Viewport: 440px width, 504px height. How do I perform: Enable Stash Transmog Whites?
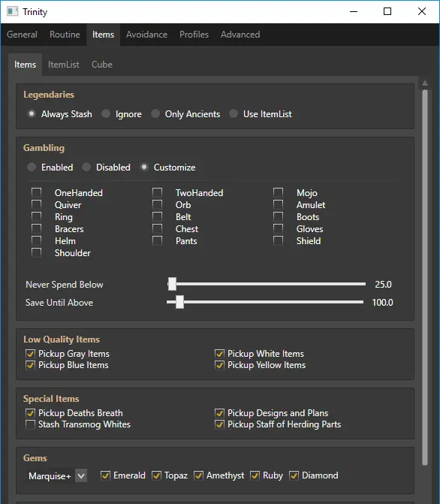(30, 424)
